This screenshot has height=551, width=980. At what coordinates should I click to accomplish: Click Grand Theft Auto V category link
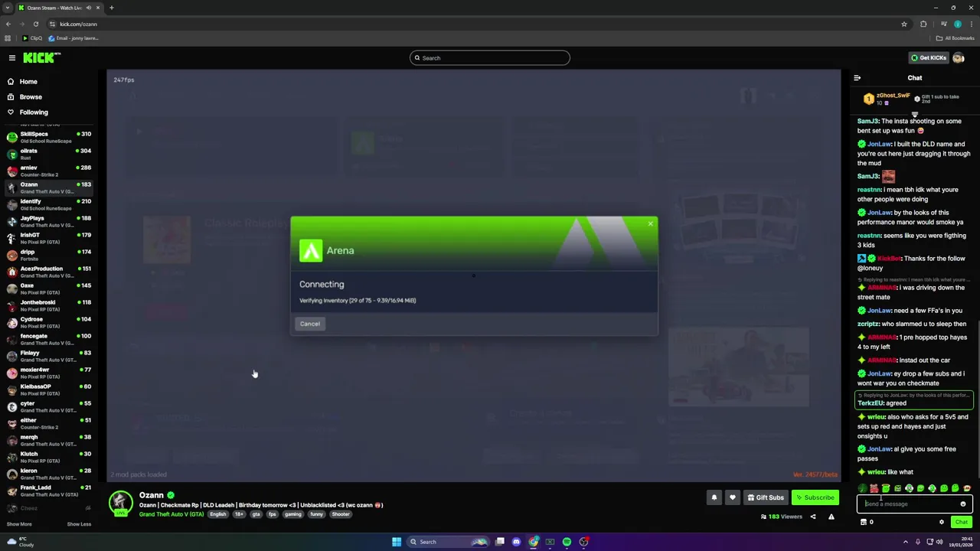coord(171,514)
